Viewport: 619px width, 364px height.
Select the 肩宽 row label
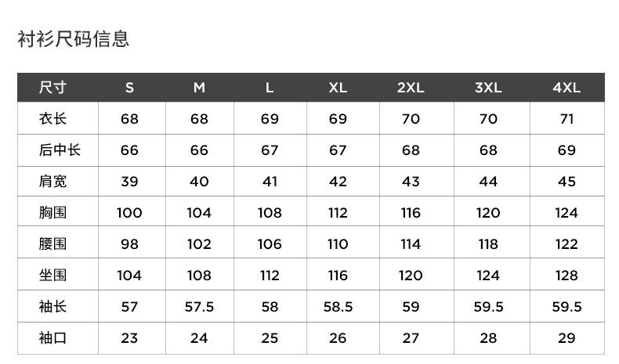pos(53,182)
